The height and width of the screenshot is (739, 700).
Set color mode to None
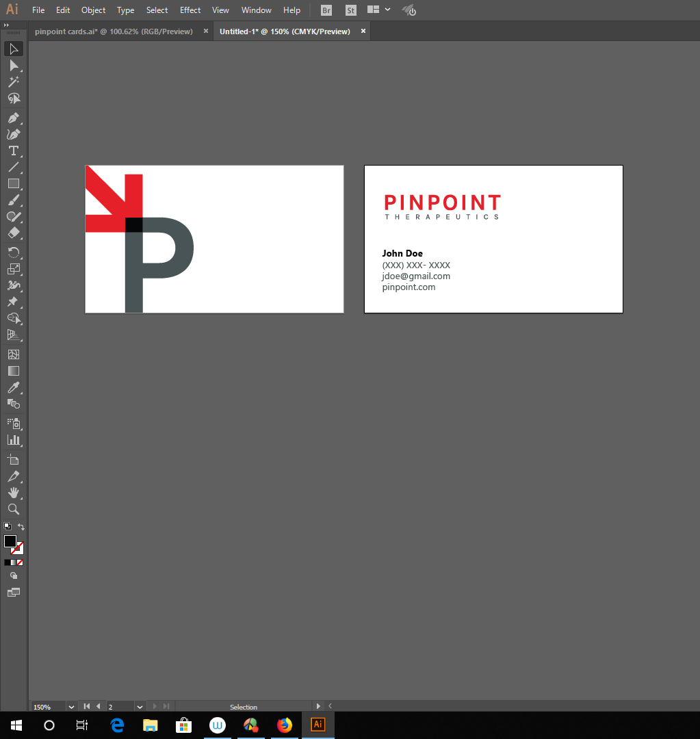point(20,562)
